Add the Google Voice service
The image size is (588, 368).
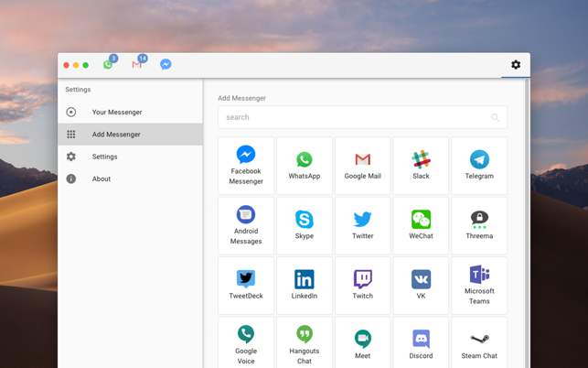[246, 342]
